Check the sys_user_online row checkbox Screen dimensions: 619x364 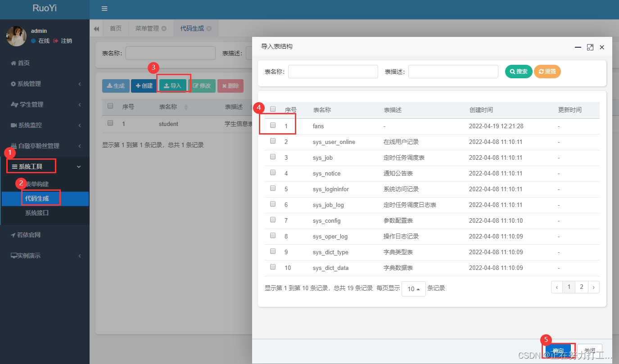coord(273,141)
